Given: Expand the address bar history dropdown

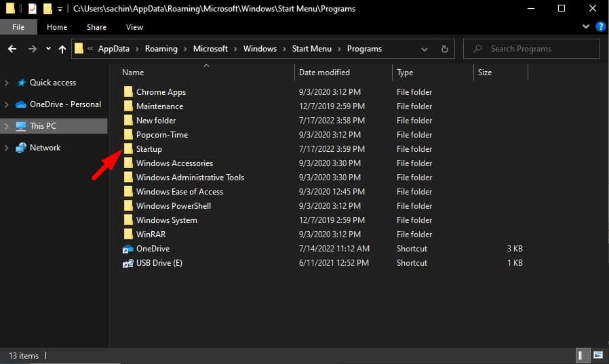Looking at the screenshot, I should [x=425, y=49].
